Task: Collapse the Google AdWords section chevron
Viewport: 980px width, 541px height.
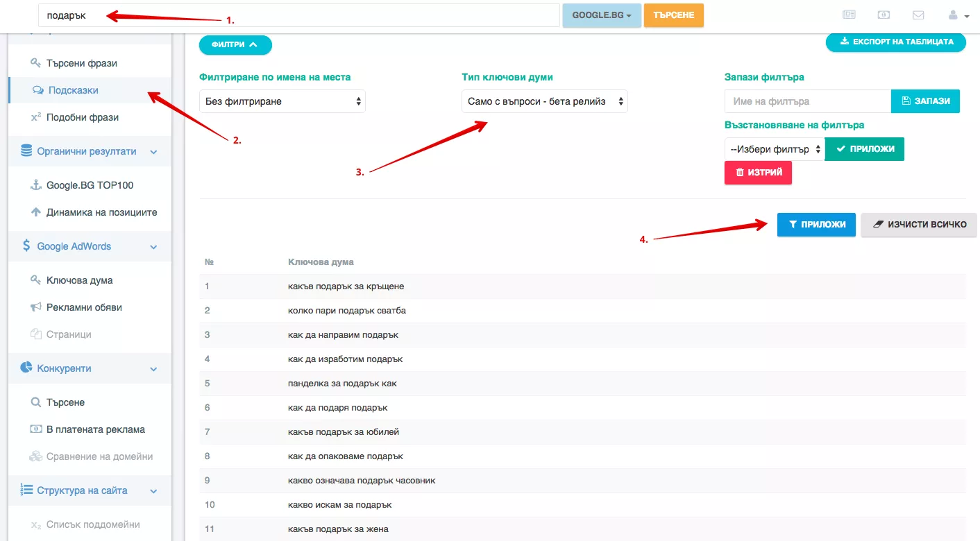Action: [154, 247]
